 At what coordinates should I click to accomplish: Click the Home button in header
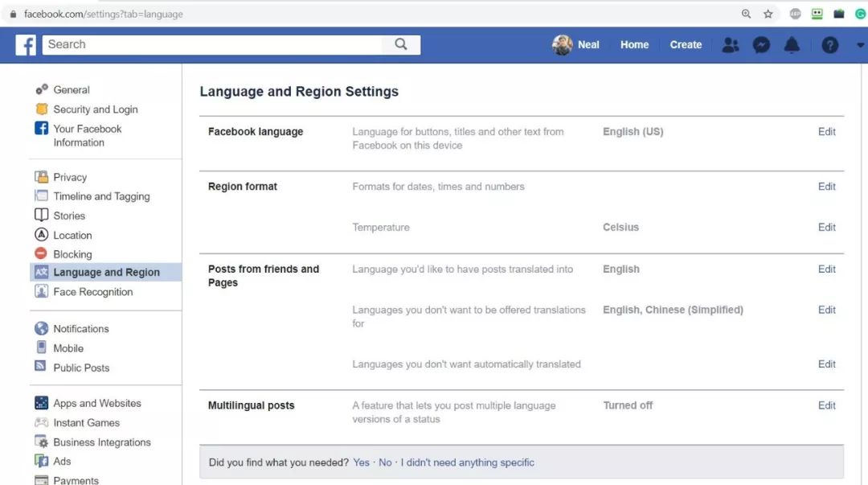coord(634,45)
